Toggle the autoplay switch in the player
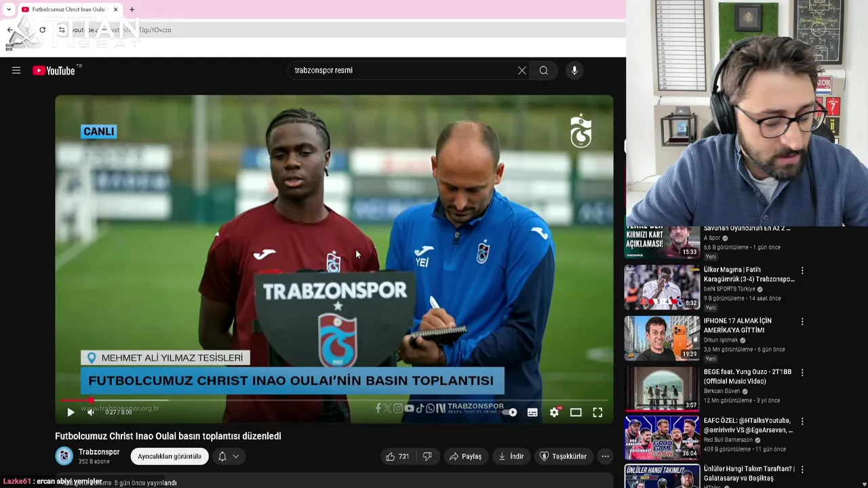The height and width of the screenshot is (488, 868). (510, 412)
